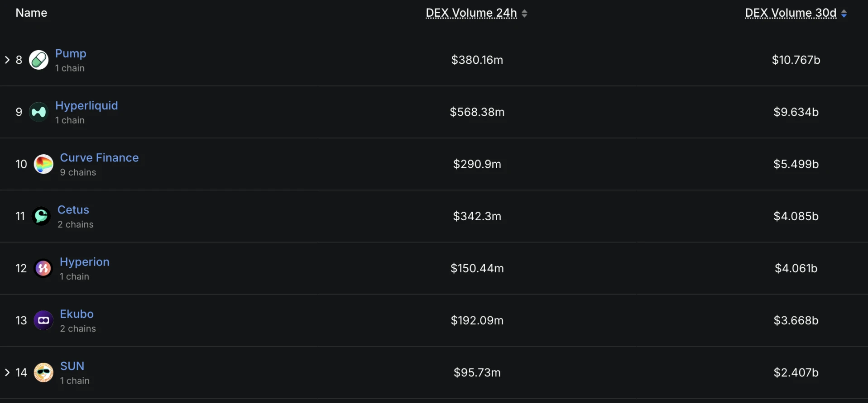Click the Hyperliquid logo icon

[39, 112]
